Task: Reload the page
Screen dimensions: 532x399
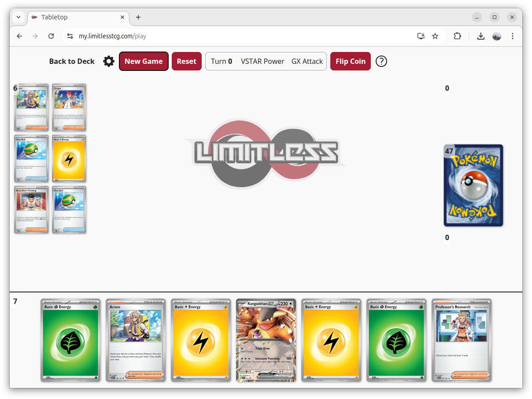Action: (51, 36)
